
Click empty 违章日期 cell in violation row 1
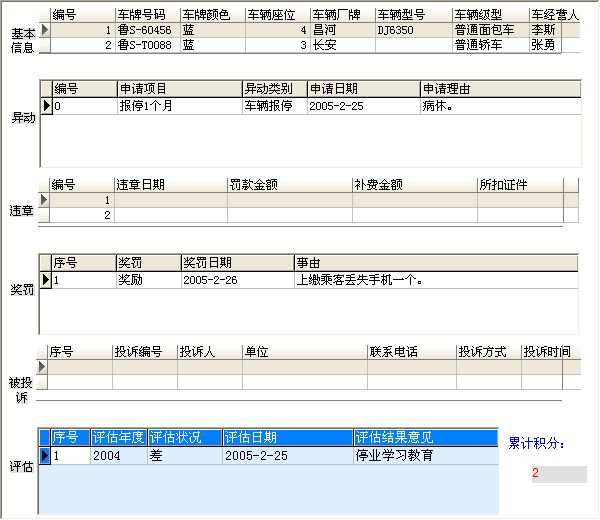pos(171,200)
